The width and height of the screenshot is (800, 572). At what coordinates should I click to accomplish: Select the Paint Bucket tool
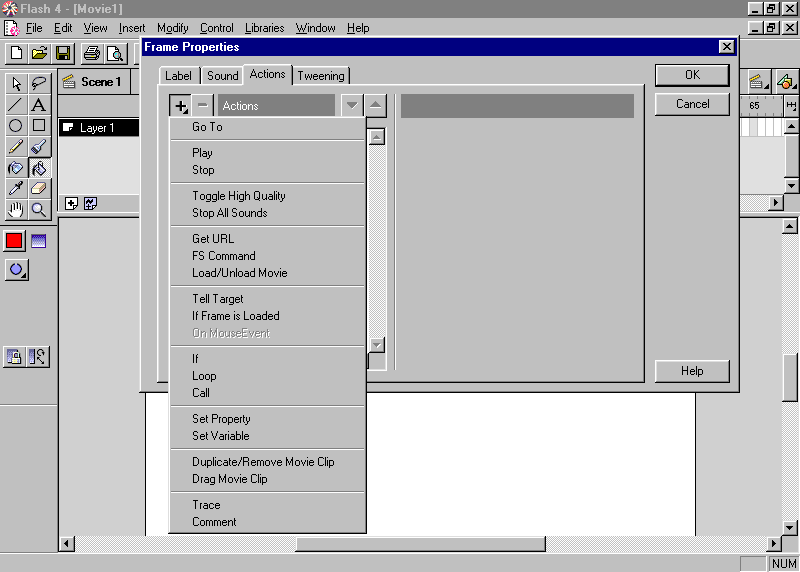[39, 168]
